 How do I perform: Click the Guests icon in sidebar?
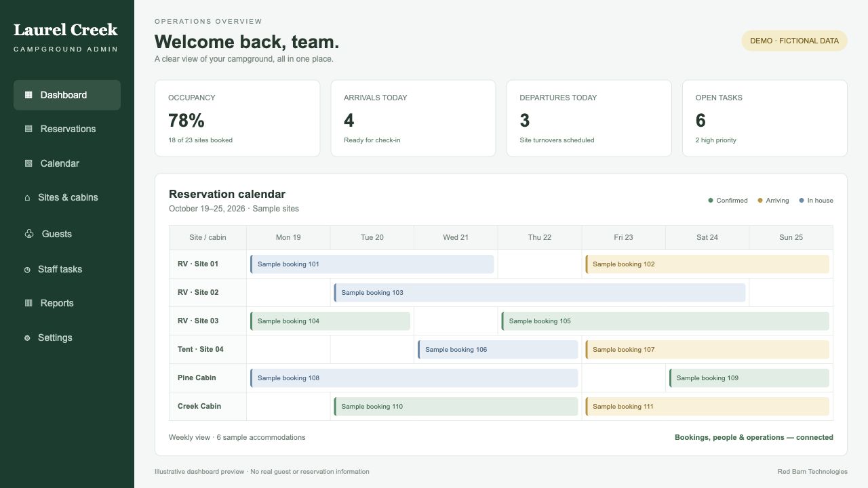[x=28, y=234]
